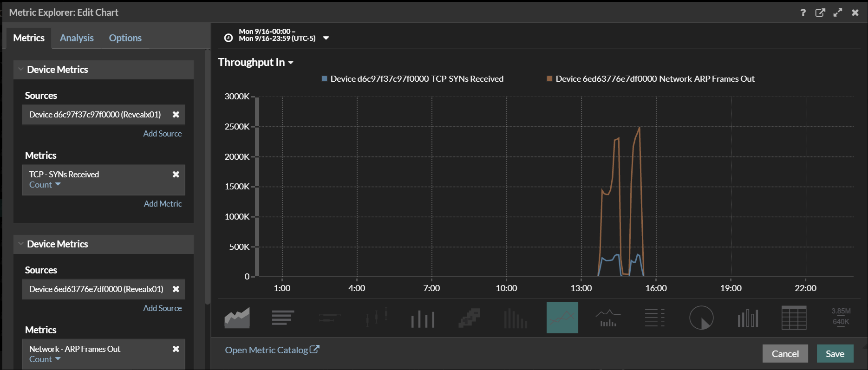Select the line and column chart type
Image resolution: width=868 pixels, height=370 pixels.
(x=608, y=318)
